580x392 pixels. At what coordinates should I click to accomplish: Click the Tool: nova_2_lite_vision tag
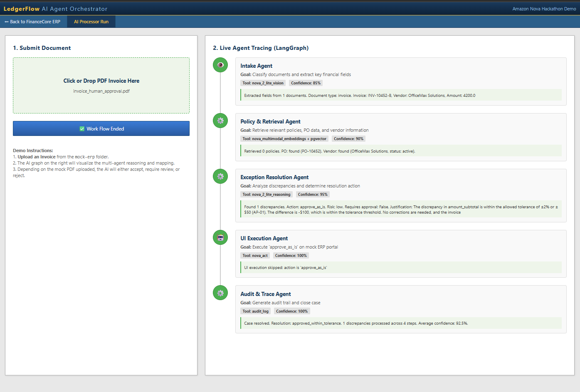(x=263, y=83)
